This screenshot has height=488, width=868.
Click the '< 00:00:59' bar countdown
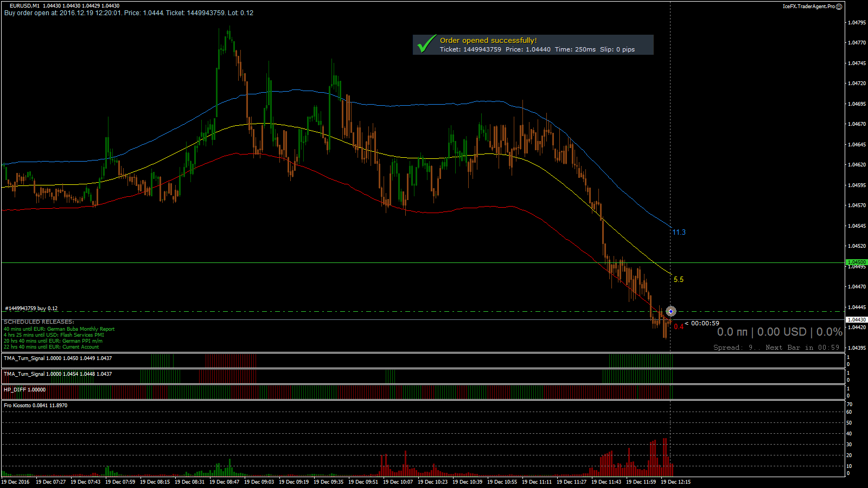(702, 323)
